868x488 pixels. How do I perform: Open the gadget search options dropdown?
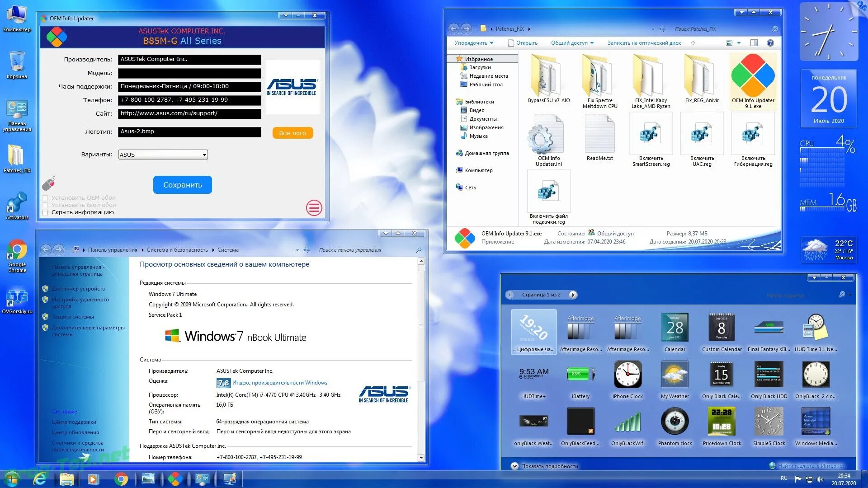click(x=850, y=295)
